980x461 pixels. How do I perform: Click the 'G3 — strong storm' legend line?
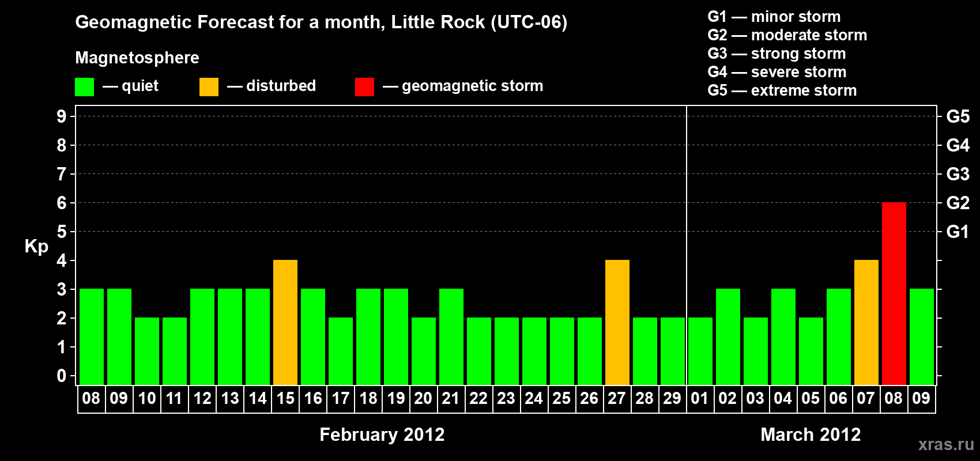(777, 54)
